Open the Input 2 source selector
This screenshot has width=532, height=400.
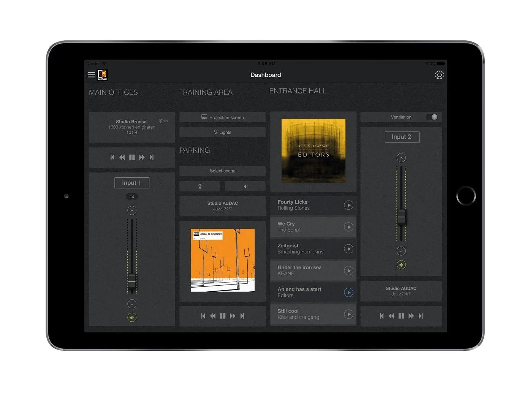click(x=402, y=137)
